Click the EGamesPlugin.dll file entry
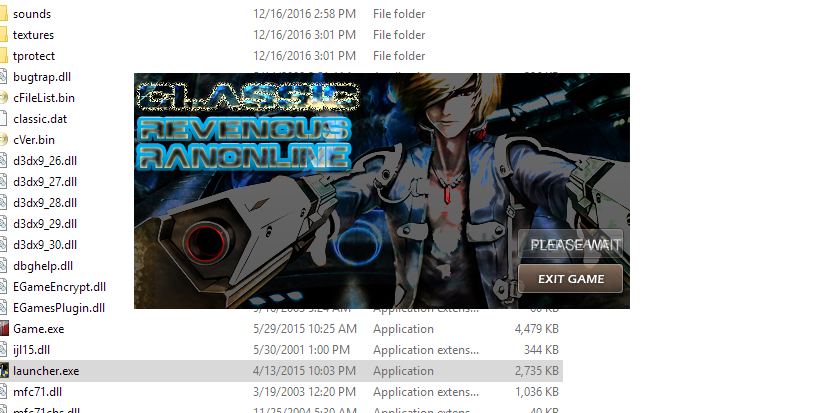The height and width of the screenshot is (413, 814). [59, 308]
